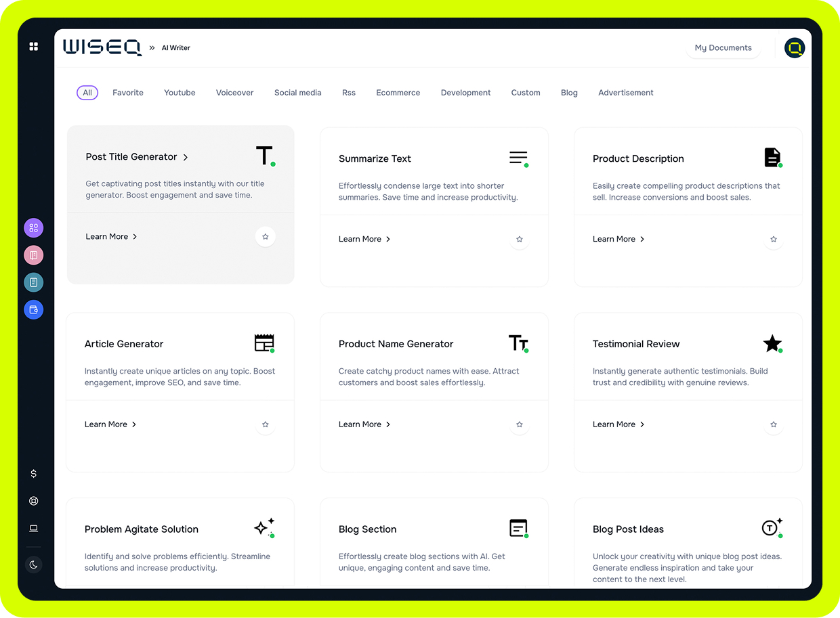
Task: Open billing via the dollar sign icon
Action: (33, 474)
